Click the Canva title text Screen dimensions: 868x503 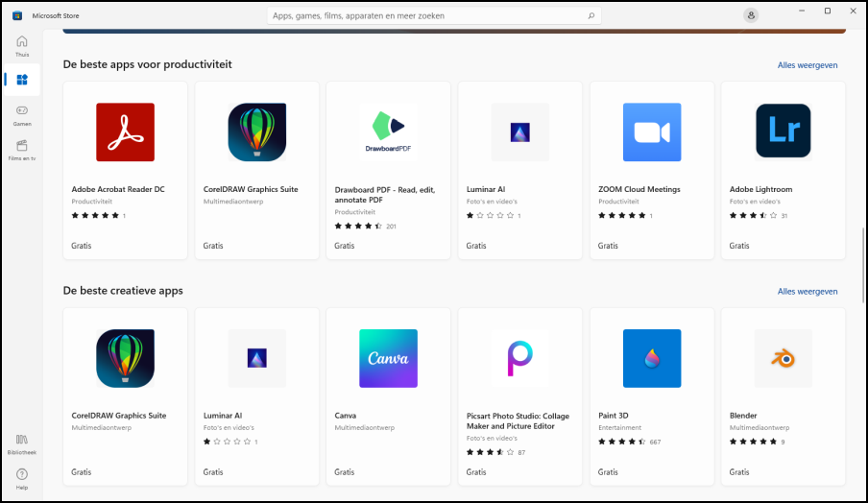(346, 416)
